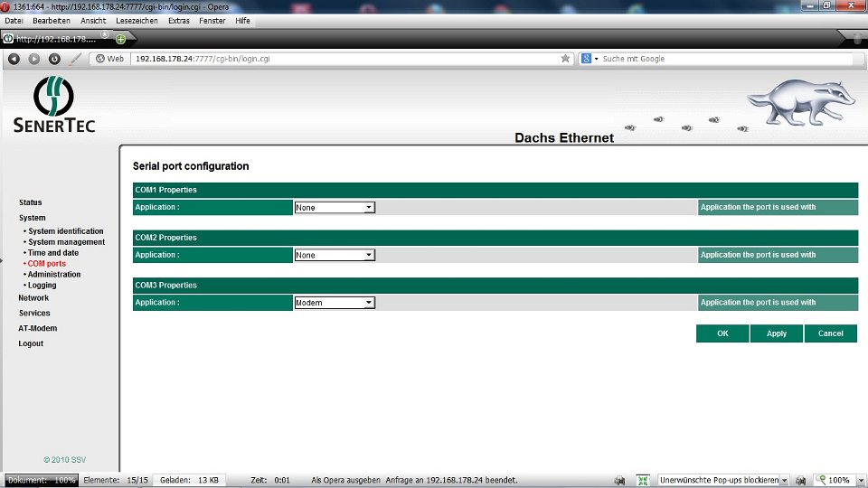Open the AT-Modem section in the sidebar
Screen dimensions: 868x488
[38, 328]
